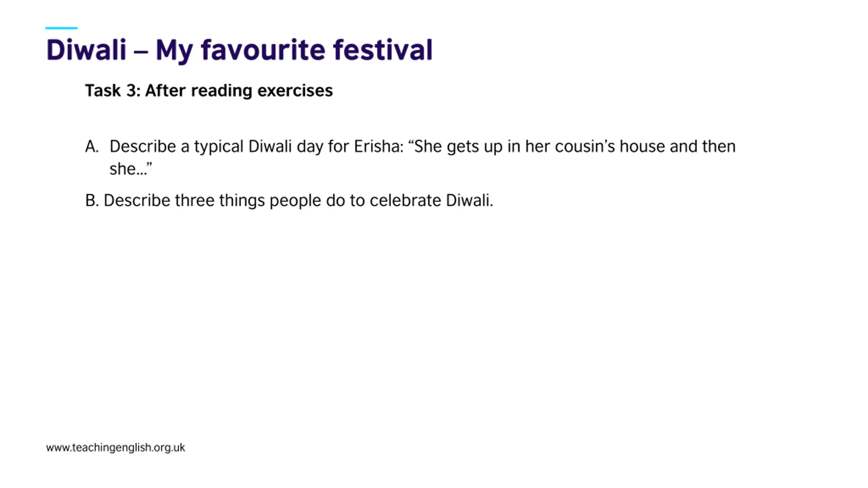This screenshot has height=488, width=868.
Task: Click the "B." list marker
Action: [x=92, y=201]
